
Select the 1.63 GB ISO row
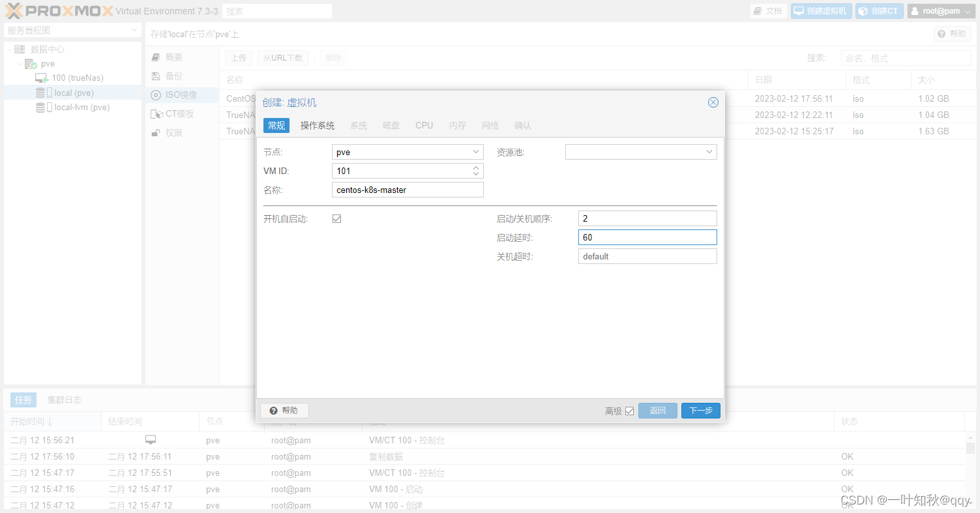(599, 131)
